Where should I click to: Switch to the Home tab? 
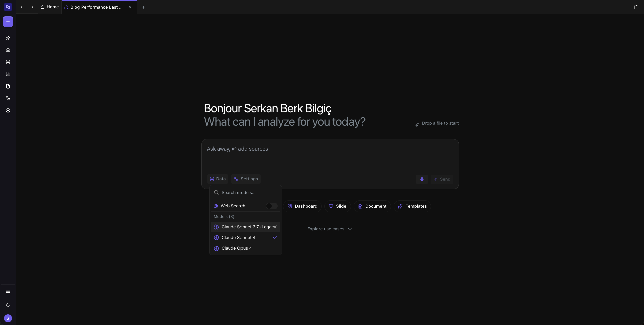[x=50, y=7]
